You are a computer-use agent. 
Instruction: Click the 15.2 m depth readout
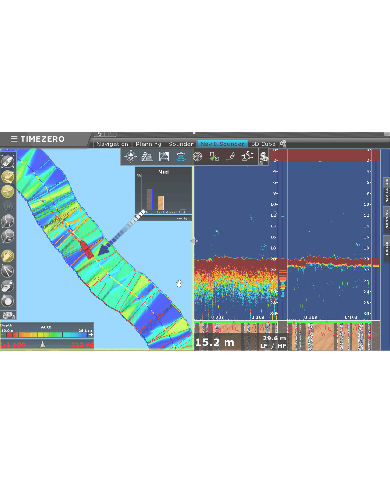[215, 342]
